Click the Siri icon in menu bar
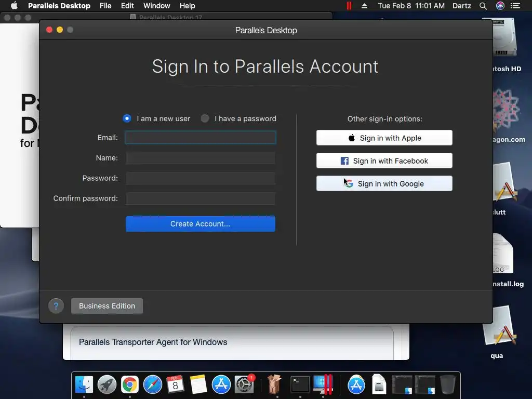The image size is (532, 399). (500, 6)
